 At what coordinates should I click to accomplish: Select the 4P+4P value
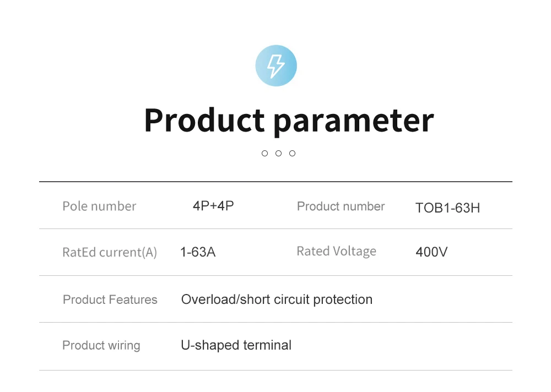click(213, 206)
